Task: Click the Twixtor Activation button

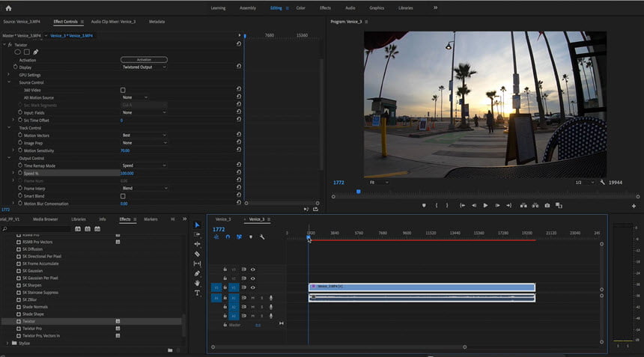Action: tap(144, 60)
